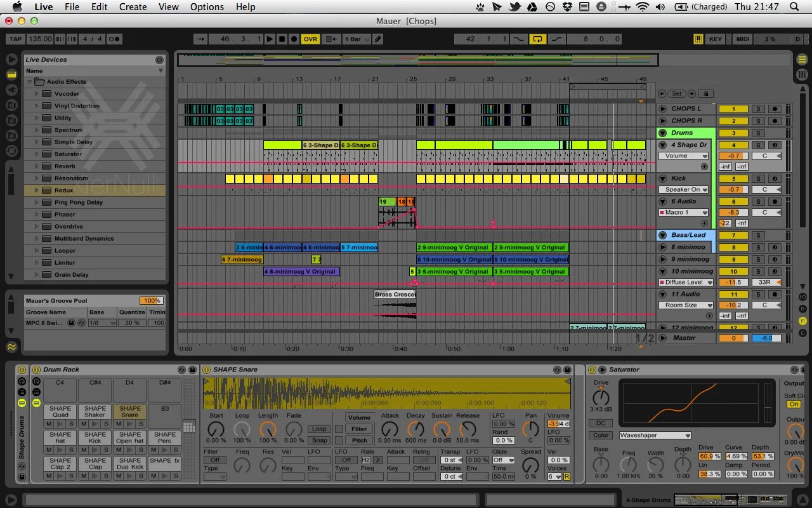Open the Macro 1 automation chooser
This screenshot has width=812, height=508.
[x=683, y=213]
